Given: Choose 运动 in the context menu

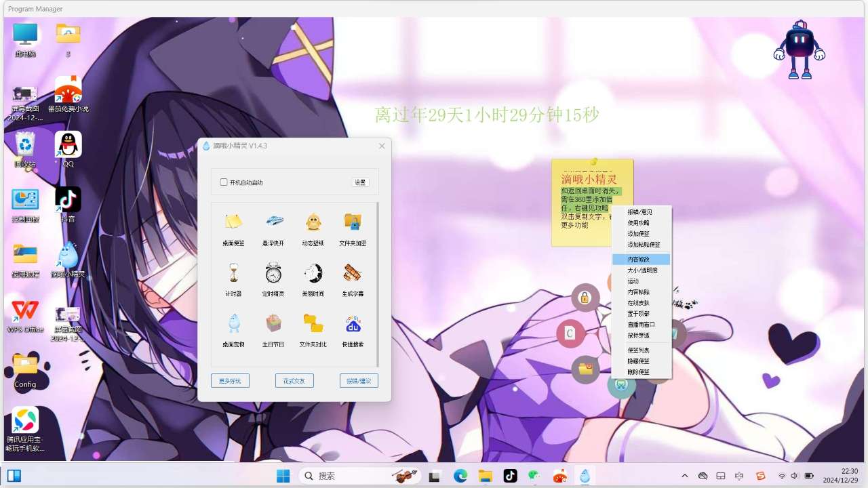Looking at the screenshot, I should [x=642, y=281].
